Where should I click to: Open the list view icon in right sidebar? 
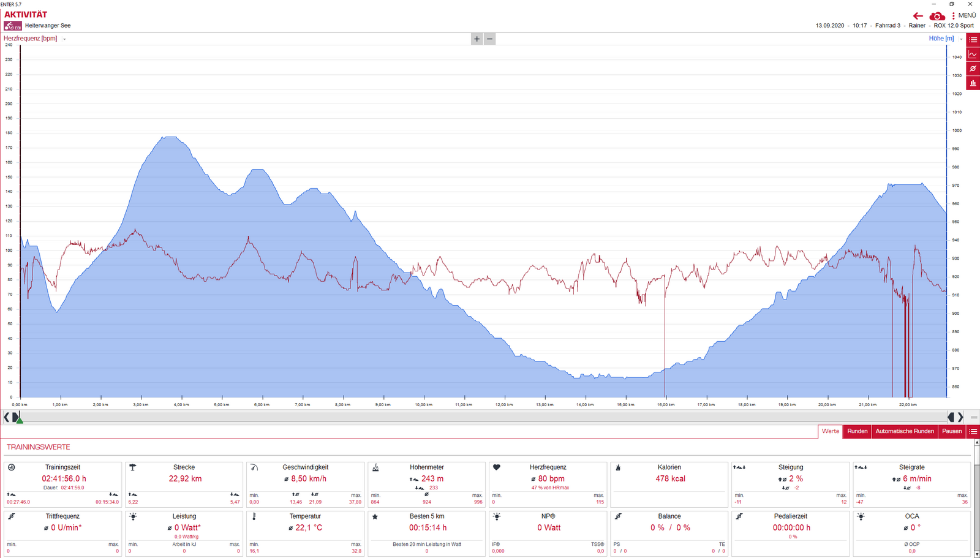[x=973, y=40]
